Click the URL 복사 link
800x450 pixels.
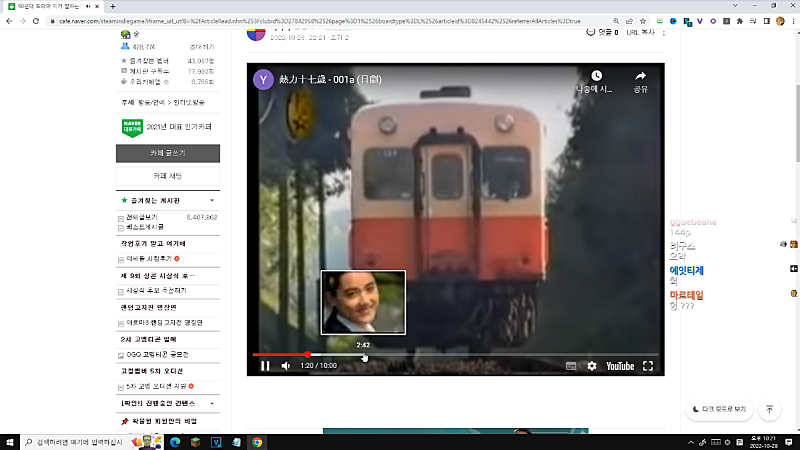click(x=640, y=32)
